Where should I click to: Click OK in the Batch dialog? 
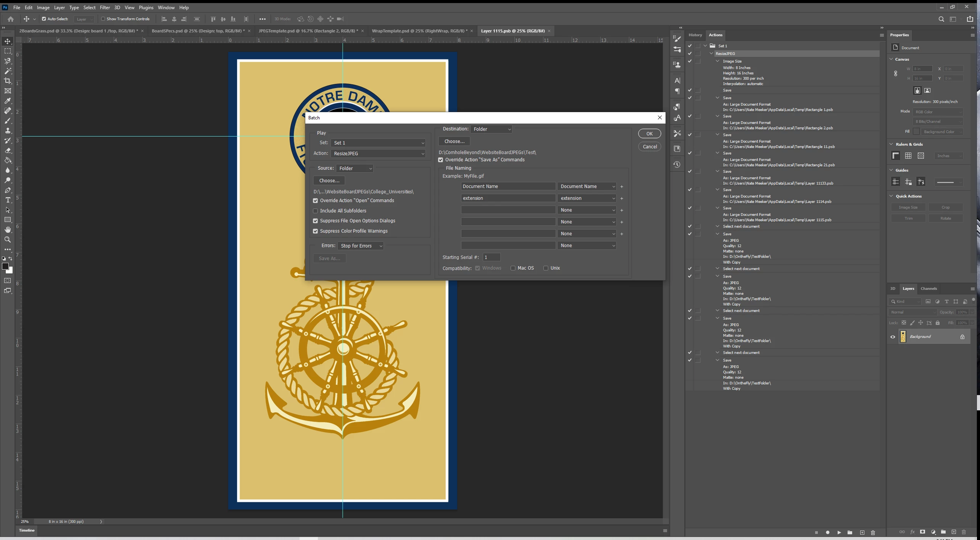point(649,134)
